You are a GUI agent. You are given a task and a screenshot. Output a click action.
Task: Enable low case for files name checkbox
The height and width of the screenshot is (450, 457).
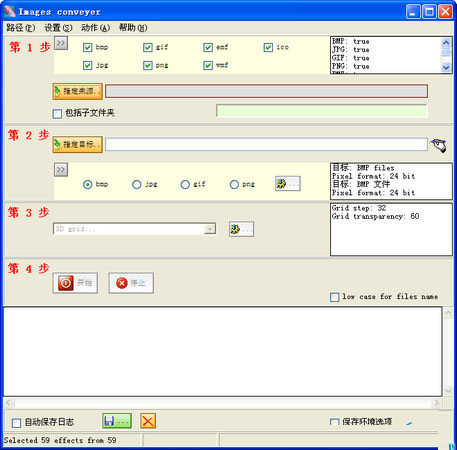334,297
